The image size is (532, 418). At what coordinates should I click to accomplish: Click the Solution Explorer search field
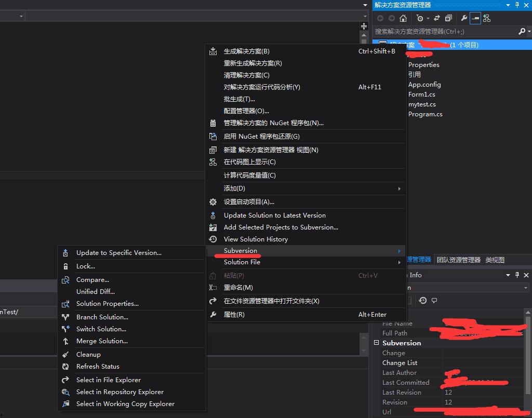444,32
